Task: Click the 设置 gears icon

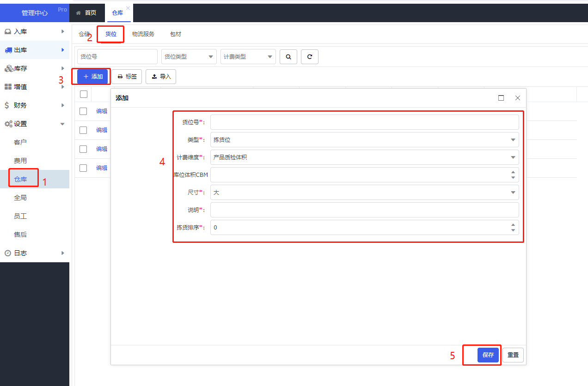Action: click(9, 124)
